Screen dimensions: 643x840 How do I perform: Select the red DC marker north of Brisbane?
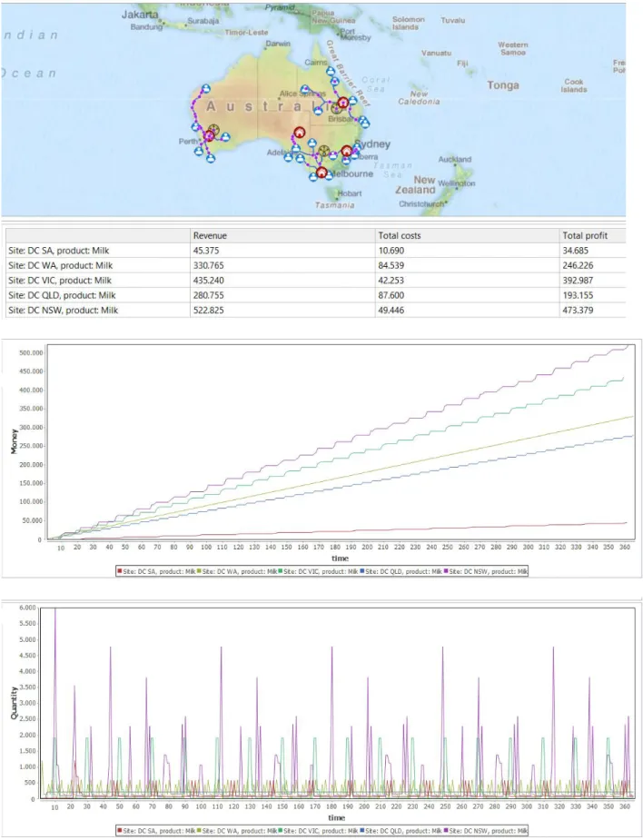click(x=343, y=103)
